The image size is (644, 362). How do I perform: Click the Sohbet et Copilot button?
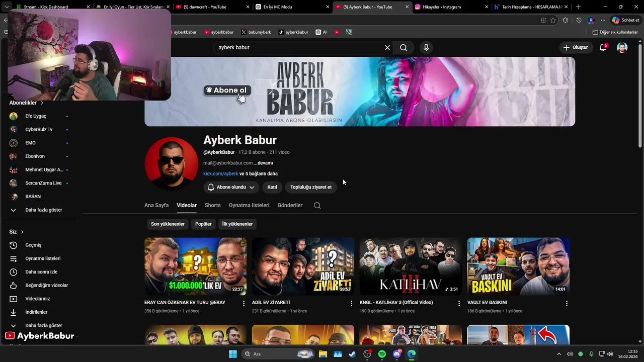click(625, 20)
